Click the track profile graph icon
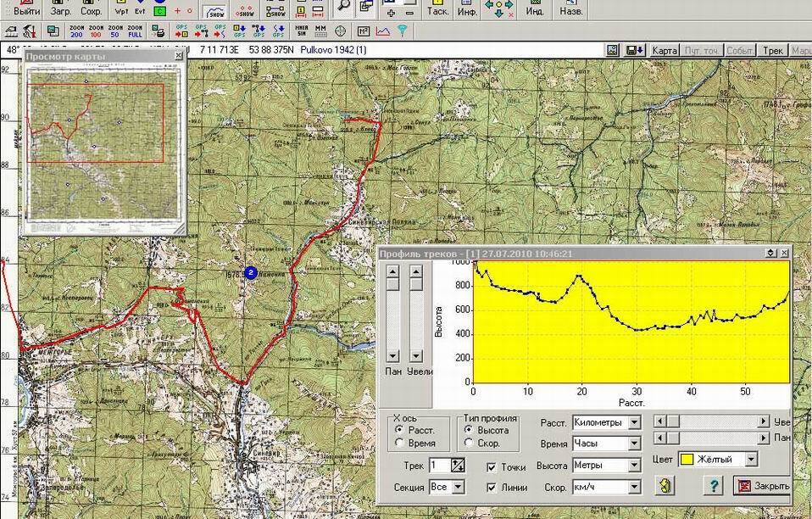 click(382, 31)
